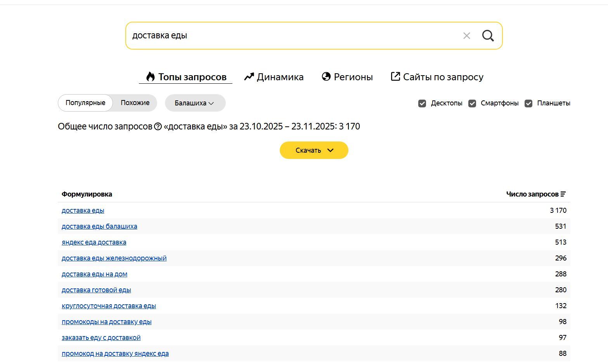Follow the 'яндекс еда доставка' link

pos(94,242)
